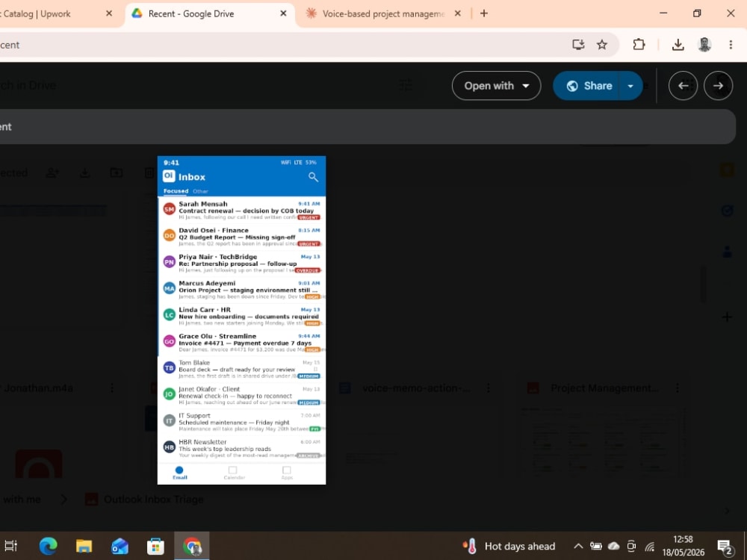Screen dimensions: 747x560
Task: Click the Share button
Action: point(586,86)
